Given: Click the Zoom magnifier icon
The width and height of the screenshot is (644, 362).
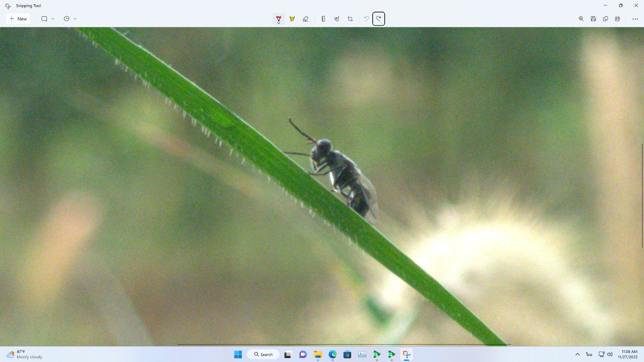Looking at the screenshot, I should point(581,19).
